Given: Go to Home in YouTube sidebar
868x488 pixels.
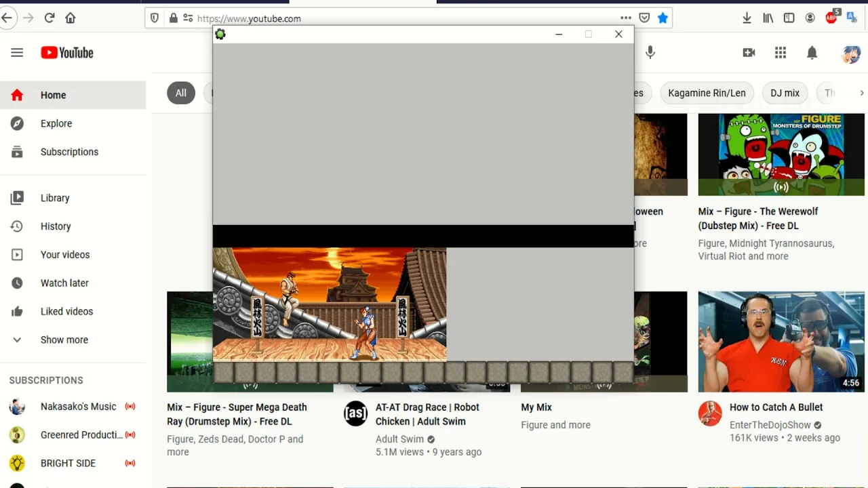Looking at the screenshot, I should pos(73,95).
